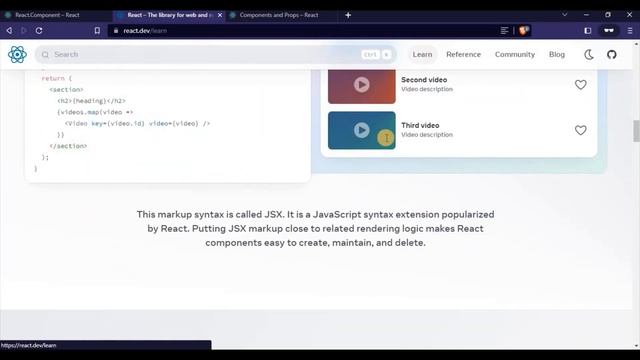Click the "Second video" title
This screenshot has width=640, height=360.
[424, 80]
